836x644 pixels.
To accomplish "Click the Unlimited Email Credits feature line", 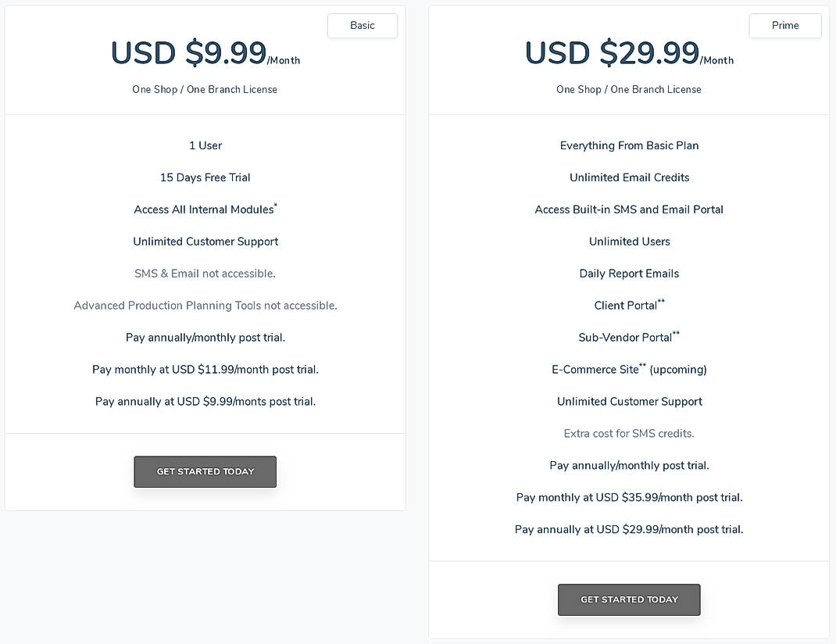I will pos(629,177).
